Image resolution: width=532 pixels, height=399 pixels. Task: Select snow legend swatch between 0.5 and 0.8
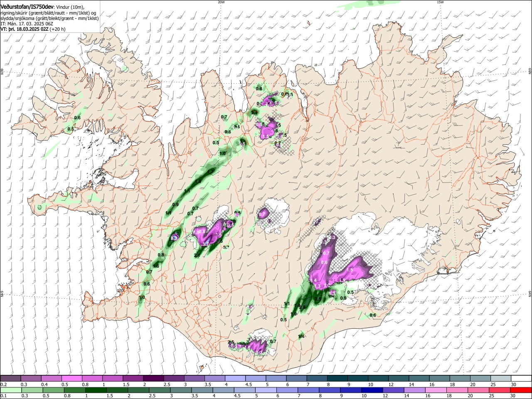coord(72,379)
